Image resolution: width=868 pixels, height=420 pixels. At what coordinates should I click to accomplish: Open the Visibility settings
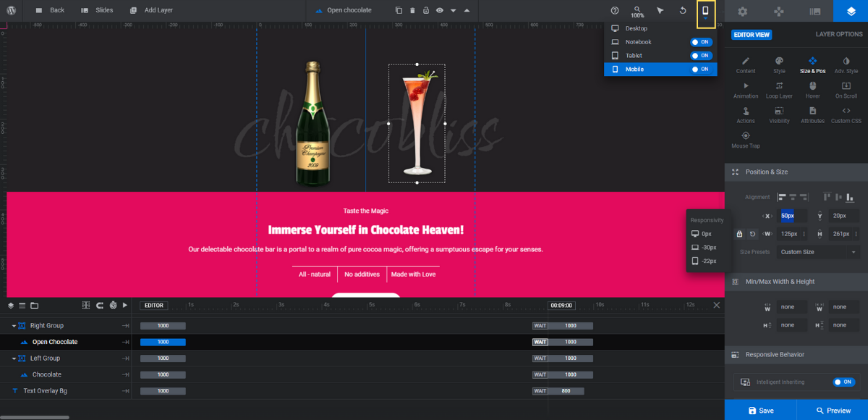(x=779, y=115)
